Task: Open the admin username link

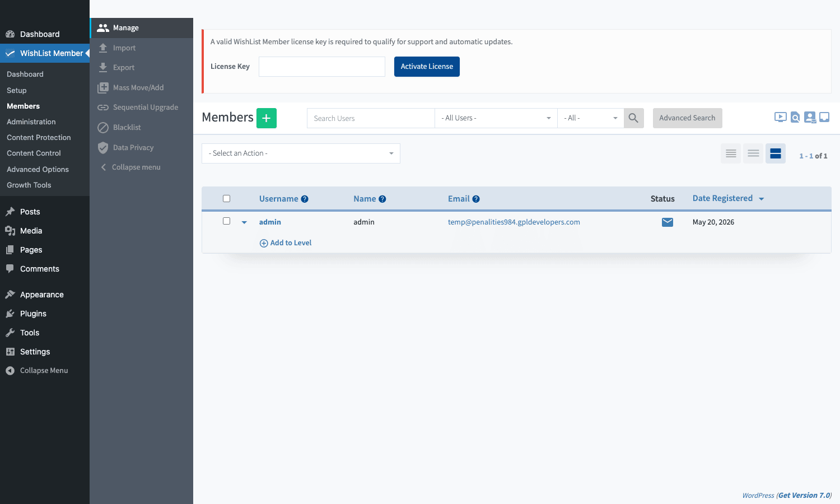Action: pos(270,222)
